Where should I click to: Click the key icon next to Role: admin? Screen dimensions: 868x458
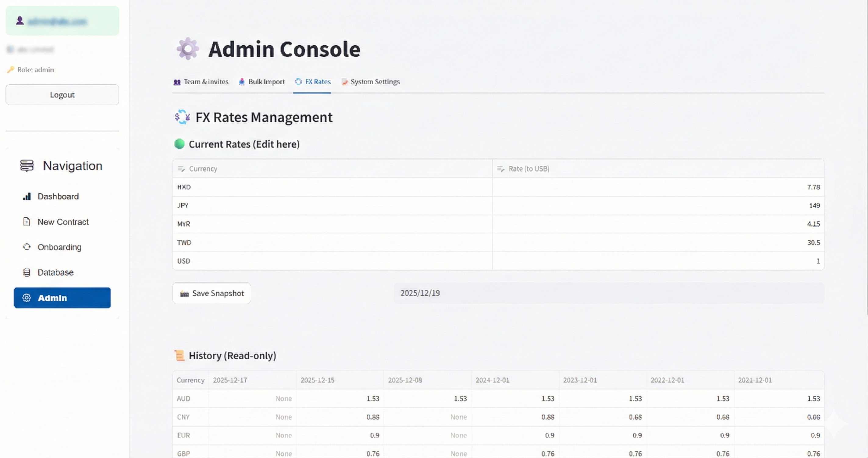(x=11, y=70)
